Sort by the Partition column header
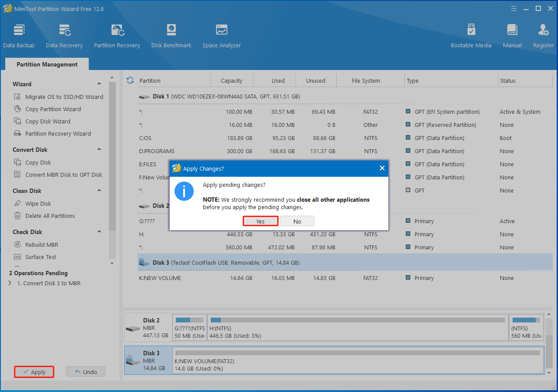Viewport: 558px width, 392px height. [174, 80]
